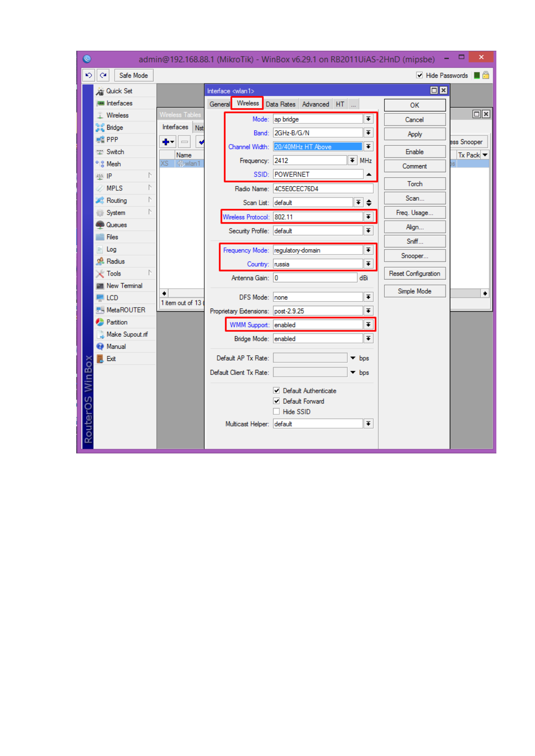Open the Channel Width dropdown
The image size is (535, 756).
(x=368, y=147)
